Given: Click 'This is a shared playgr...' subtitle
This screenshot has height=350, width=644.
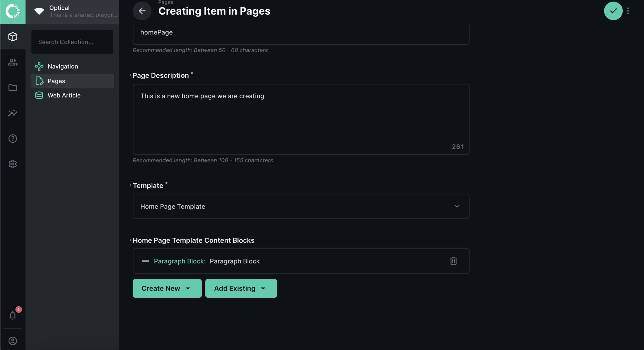Looking at the screenshot, I should [x=83, y=15].
